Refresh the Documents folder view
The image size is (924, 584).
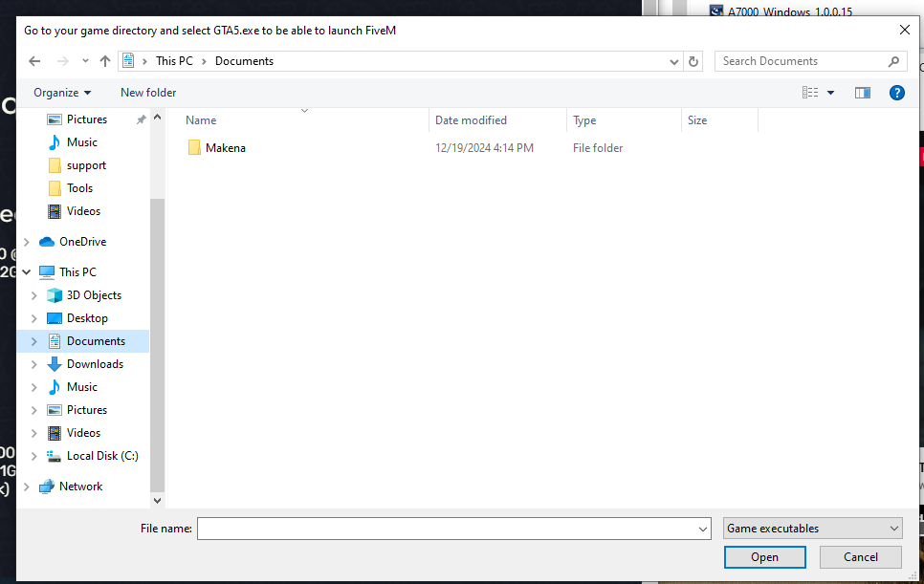point(693,61)
